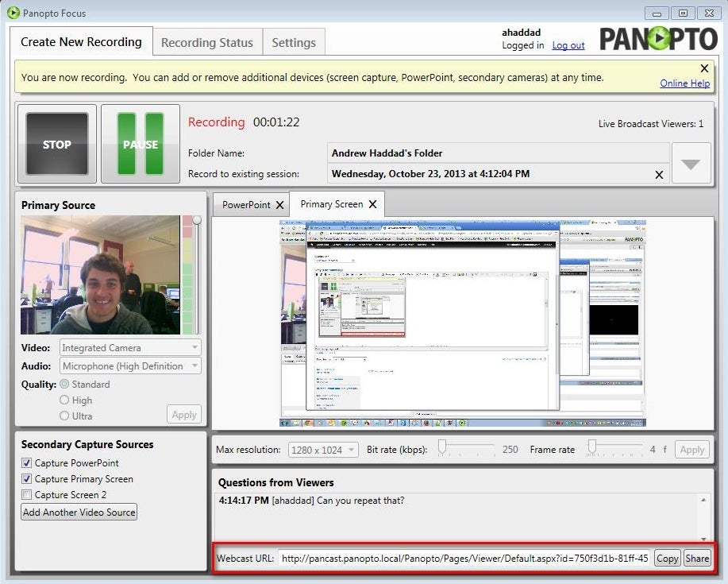Viewport: 728px width, 584px height.
Task: Open the Video source dropdown Integrated Camera
Action: click(130, 347)
